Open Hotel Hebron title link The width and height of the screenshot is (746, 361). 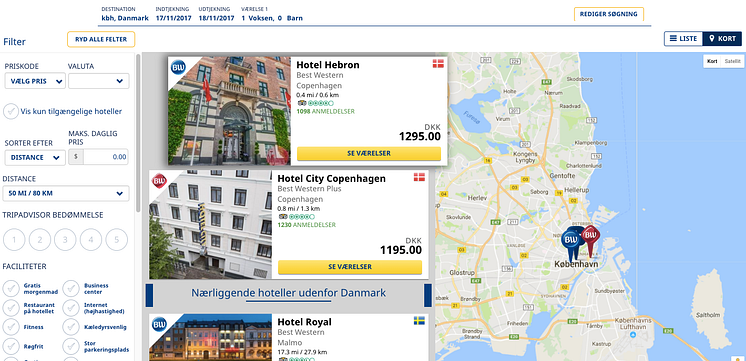(x=328, y=65)
